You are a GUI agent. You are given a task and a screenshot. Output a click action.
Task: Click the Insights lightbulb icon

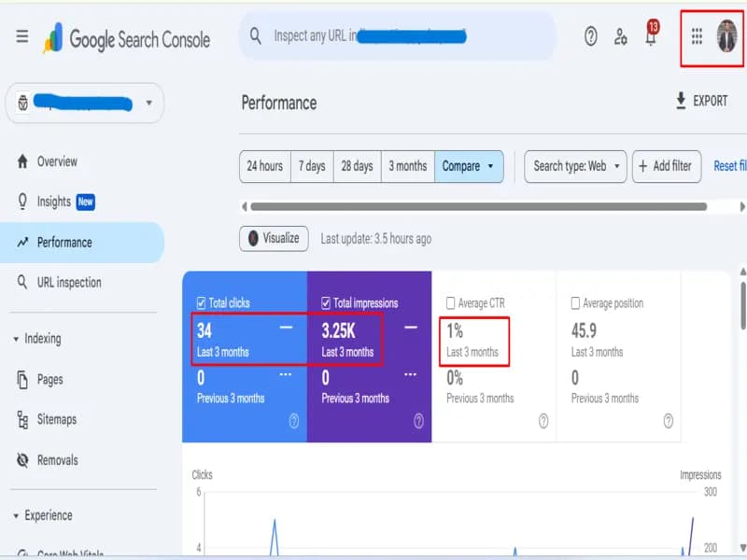pos(22,202)
